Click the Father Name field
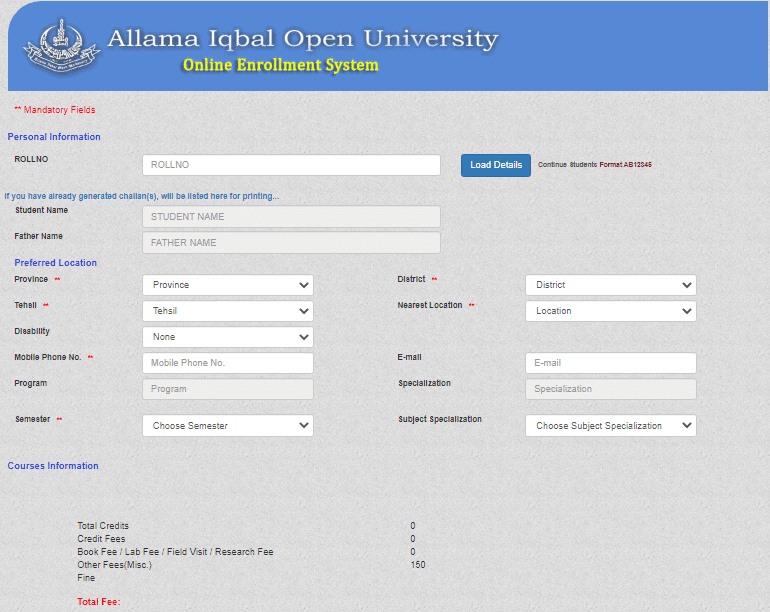Screen dimensions: 770x612 [291, 243]
